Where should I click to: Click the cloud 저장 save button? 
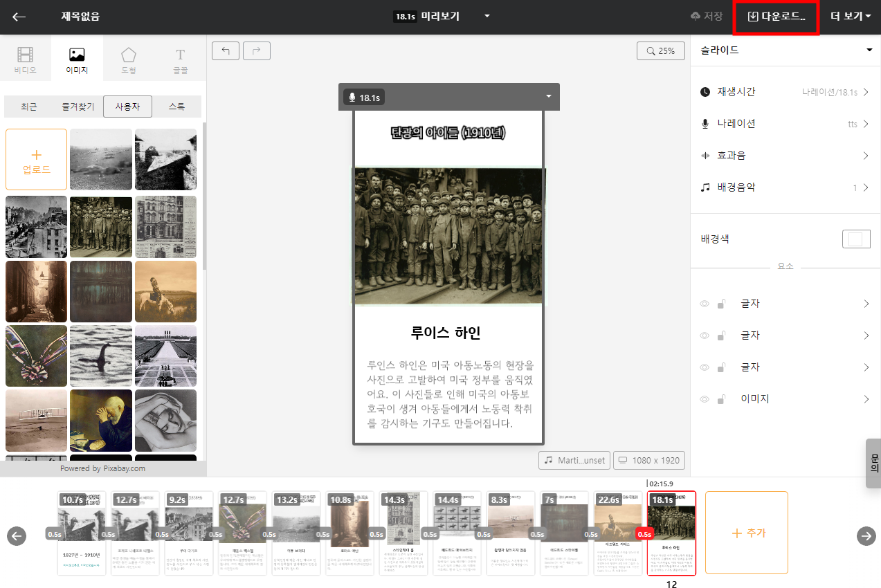click(707, 16)
